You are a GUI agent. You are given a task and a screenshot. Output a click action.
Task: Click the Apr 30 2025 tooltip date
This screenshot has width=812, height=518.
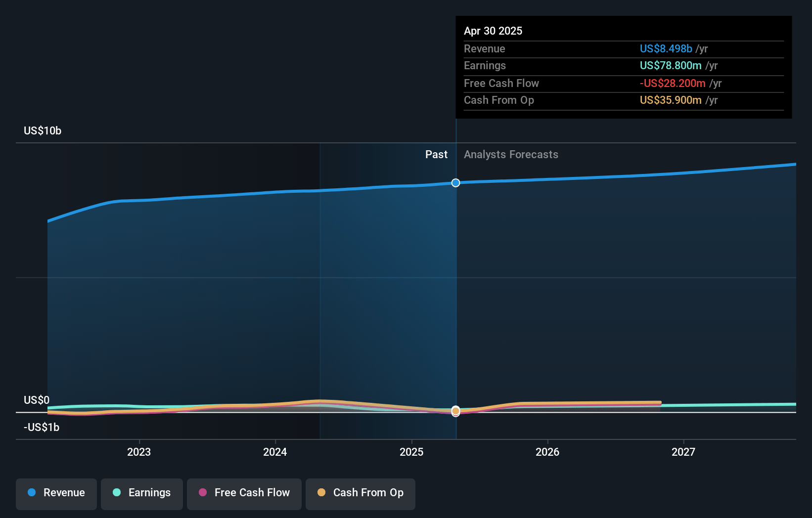493,31
